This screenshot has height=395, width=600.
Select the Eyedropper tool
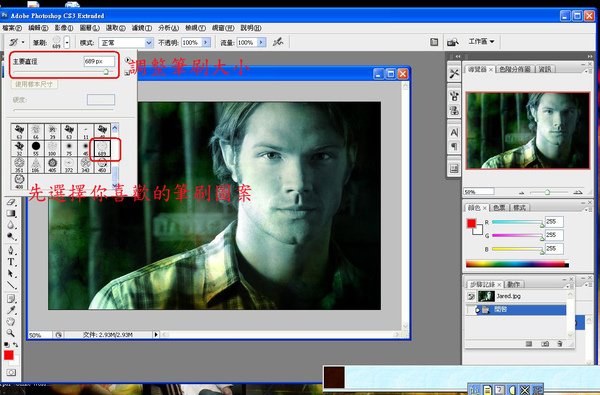pos(11,310)
